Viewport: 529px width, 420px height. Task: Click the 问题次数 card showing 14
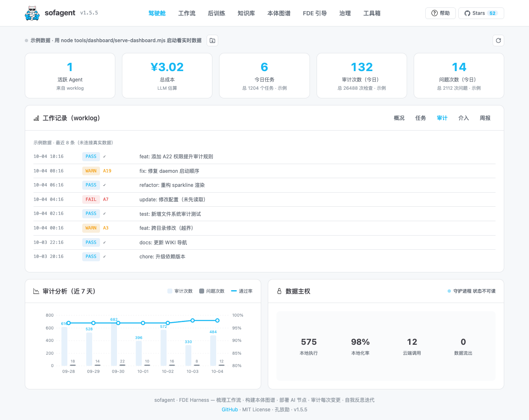click(459, 76)
